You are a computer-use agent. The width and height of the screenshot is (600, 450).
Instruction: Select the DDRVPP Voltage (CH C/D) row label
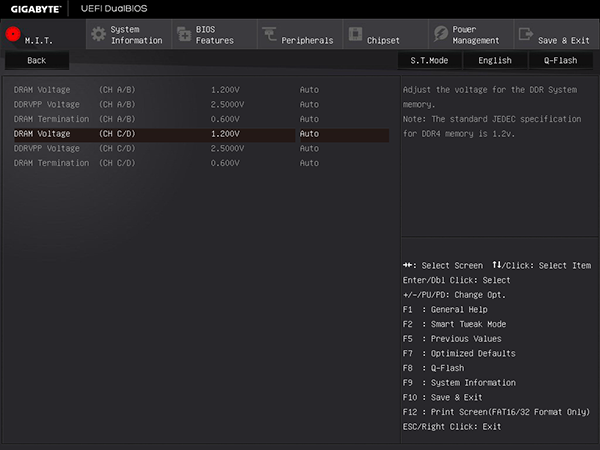click(x=75, y=148)
